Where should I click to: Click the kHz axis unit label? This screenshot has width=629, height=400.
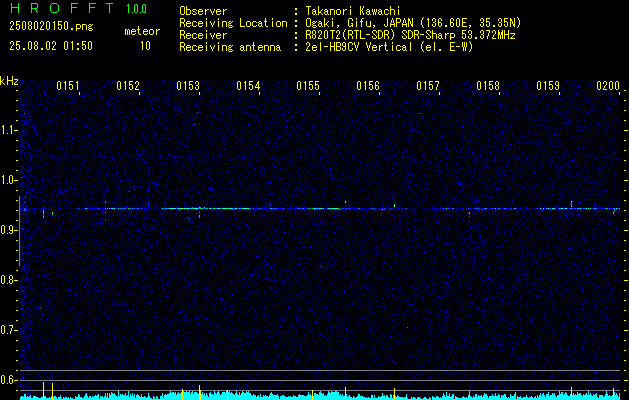(x=9, y=81)
